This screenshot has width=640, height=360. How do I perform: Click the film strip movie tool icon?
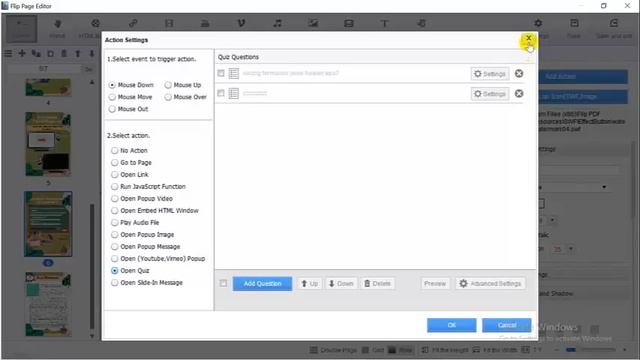169,23
